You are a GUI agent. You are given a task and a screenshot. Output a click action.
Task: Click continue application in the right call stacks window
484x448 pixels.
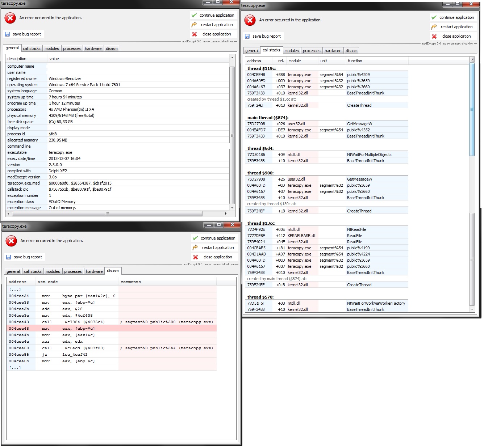click(x=454, y=17)
